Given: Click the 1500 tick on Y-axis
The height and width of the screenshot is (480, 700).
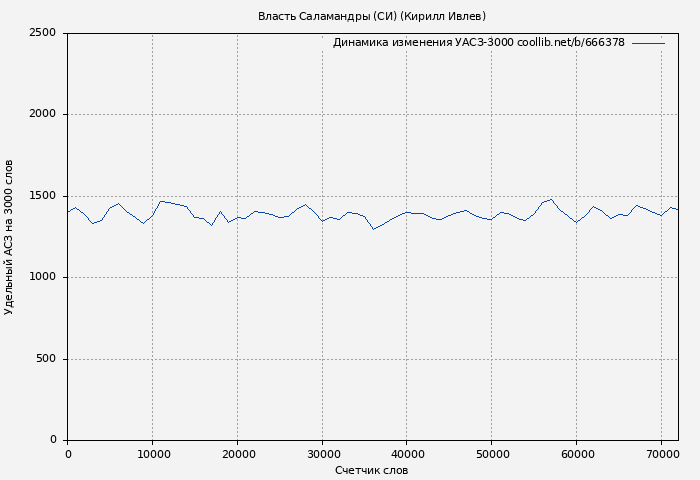Looking at the screenshot, I should tap(42, 196).
